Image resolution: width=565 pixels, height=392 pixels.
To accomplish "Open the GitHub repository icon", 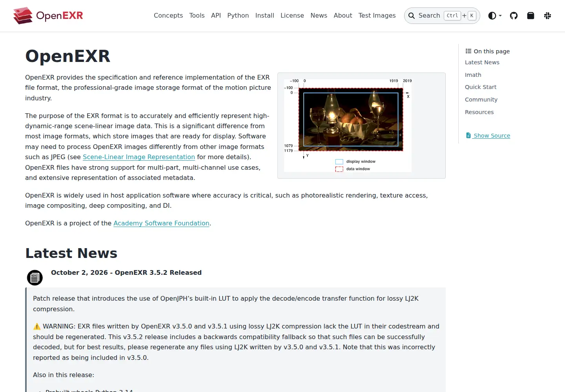I will click(x=514, y=16).
